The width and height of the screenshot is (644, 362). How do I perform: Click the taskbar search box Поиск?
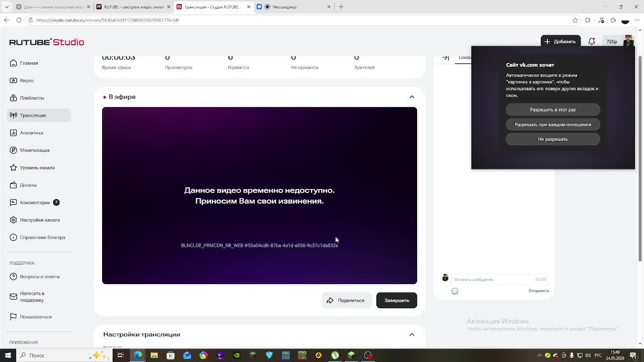pos(64,355)
